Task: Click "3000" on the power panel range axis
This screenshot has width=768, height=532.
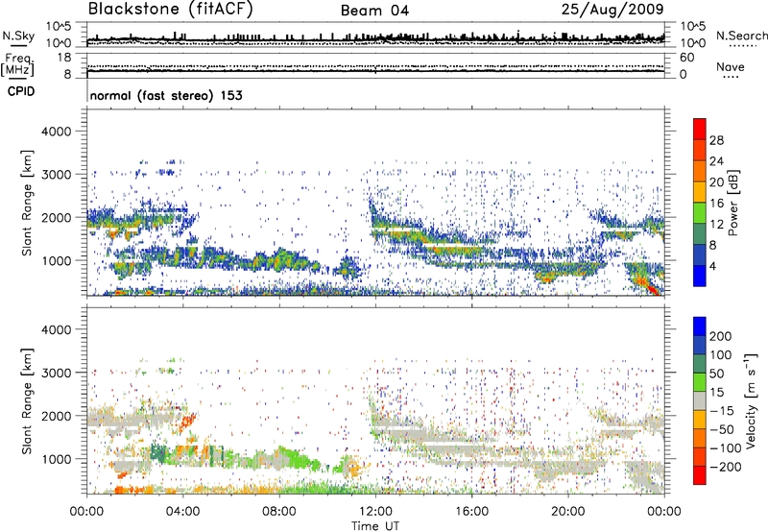Action: pyautogui.click(x=56, y=175)
